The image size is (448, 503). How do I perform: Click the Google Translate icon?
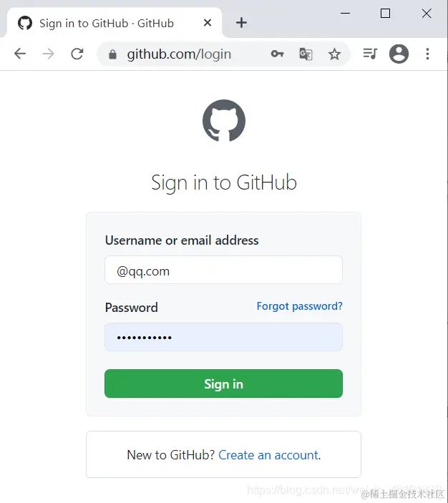306,54
